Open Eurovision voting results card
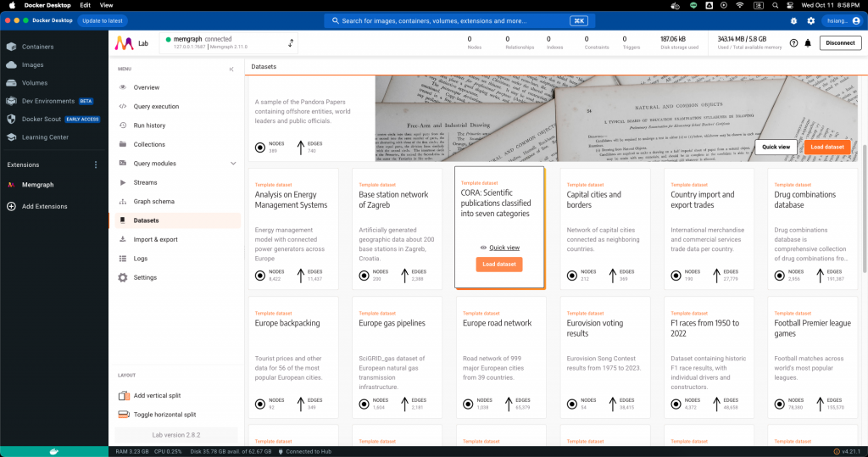Image resolution: width=868 pixels, height=457 pixels. click(605, 357)
